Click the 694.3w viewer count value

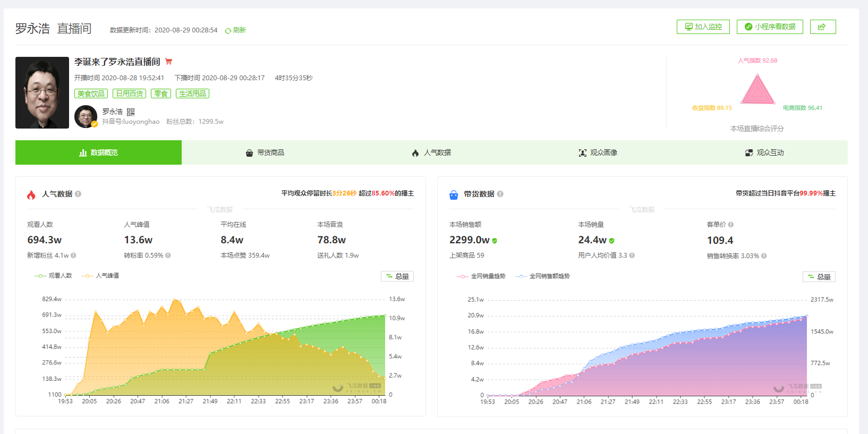(x=45, y=240)
